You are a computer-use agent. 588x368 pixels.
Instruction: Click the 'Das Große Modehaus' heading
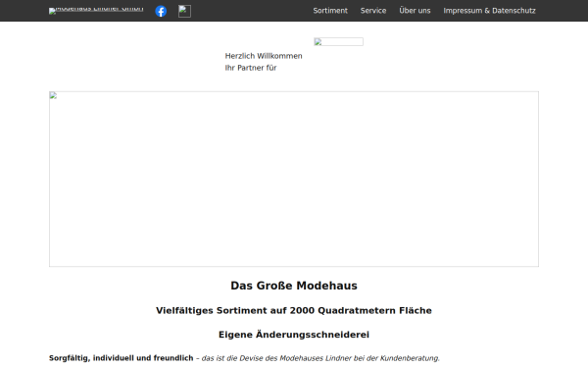coord(294,286)
